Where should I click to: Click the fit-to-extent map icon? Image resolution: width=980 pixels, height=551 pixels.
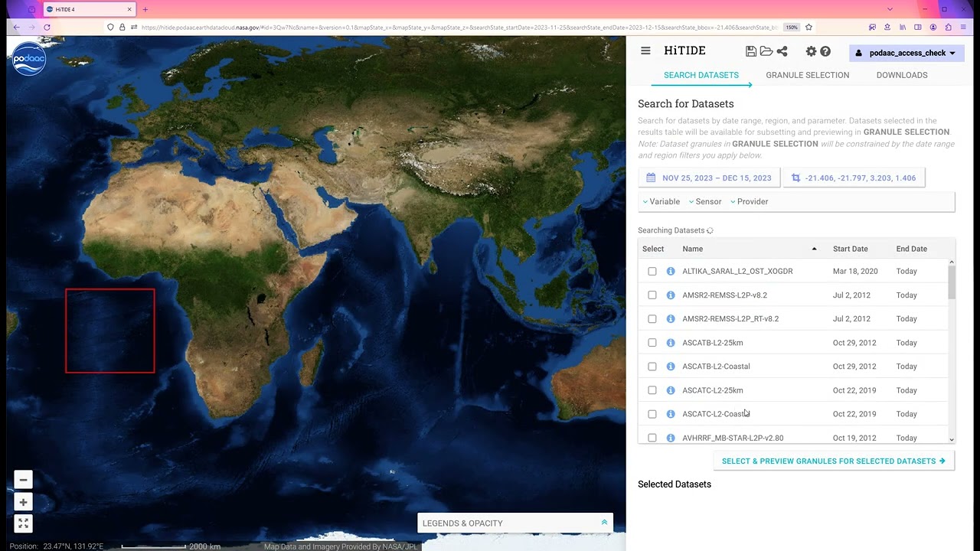point(23,524)
